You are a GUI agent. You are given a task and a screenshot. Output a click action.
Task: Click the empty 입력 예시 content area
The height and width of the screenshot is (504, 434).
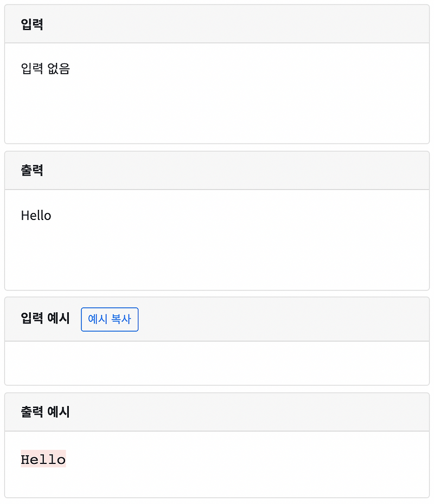(217, 363)
